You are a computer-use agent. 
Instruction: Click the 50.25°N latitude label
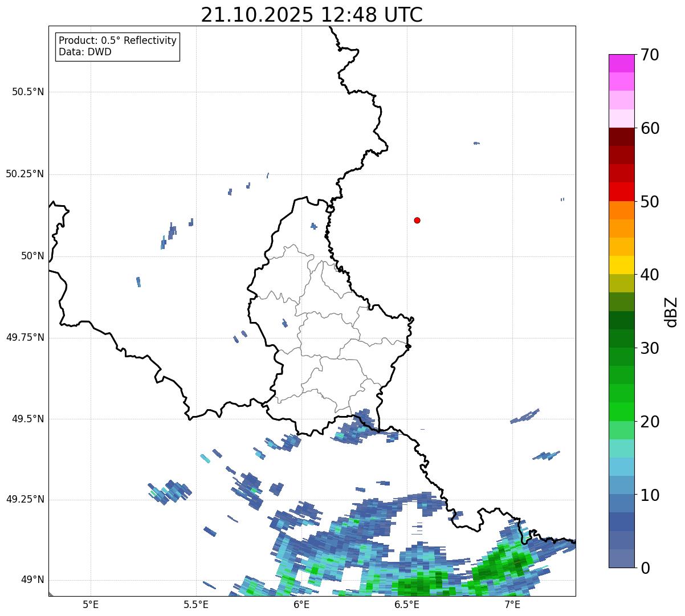coord(25,174)
